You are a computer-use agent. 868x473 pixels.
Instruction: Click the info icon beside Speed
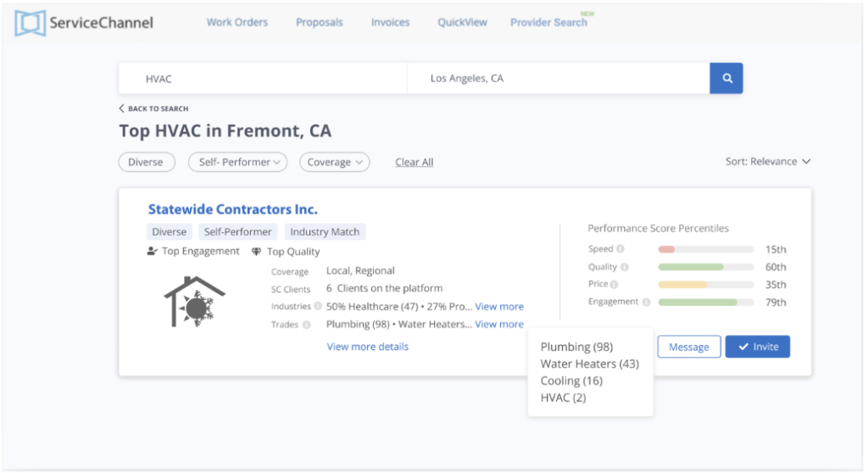tap(620, 249)
